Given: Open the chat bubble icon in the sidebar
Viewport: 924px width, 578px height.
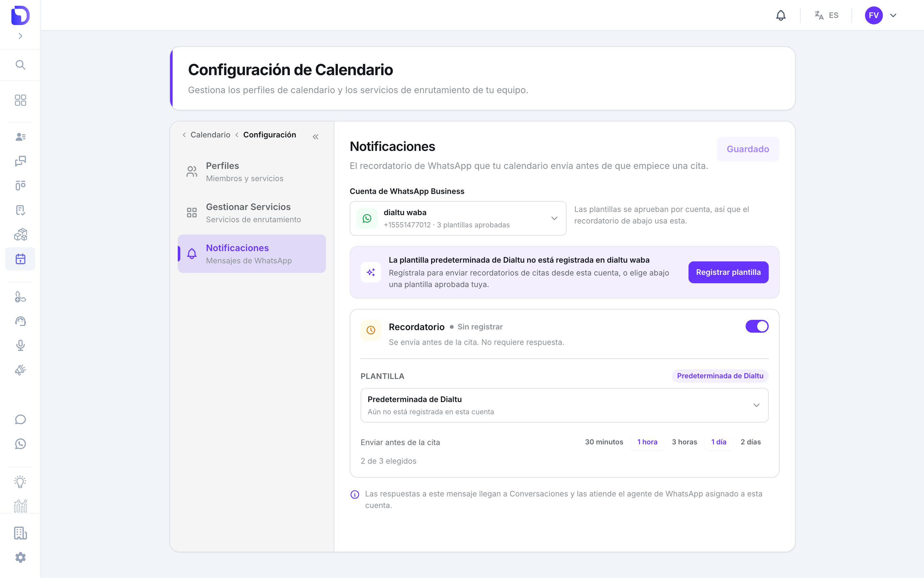Looking at the screenshot, I should (x=20, y=419).
